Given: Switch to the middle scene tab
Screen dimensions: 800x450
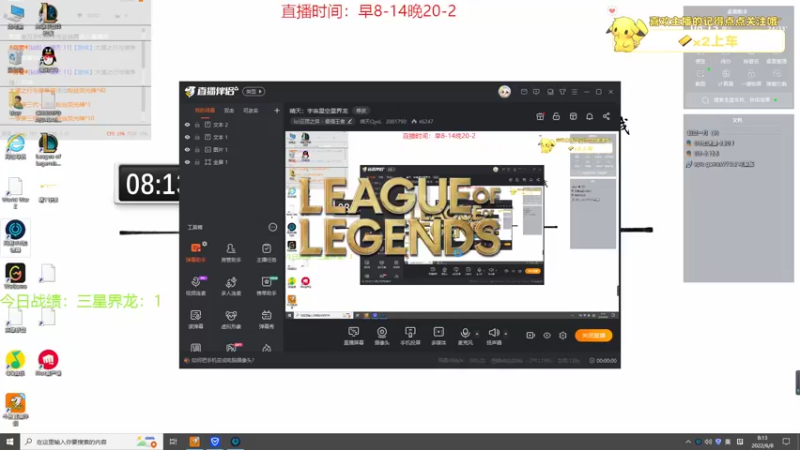Looking at the screenshot, I should (x=229, y=110).
